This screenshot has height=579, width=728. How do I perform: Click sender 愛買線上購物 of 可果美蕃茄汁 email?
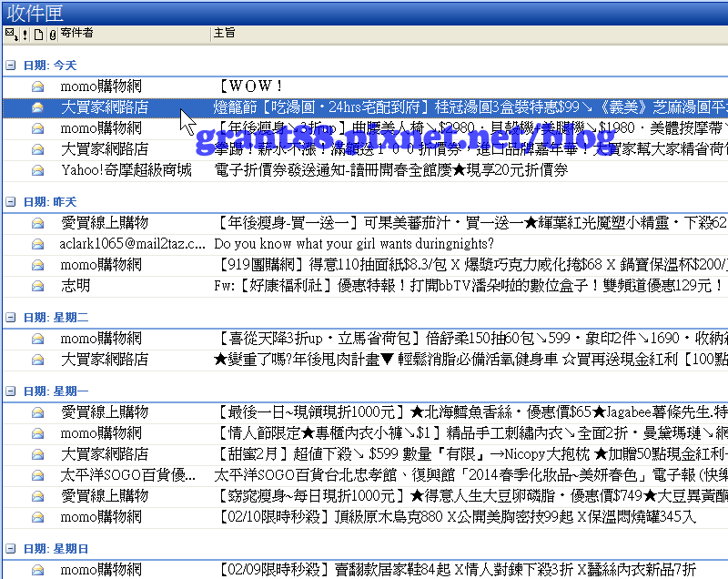(x=105, y=223)
